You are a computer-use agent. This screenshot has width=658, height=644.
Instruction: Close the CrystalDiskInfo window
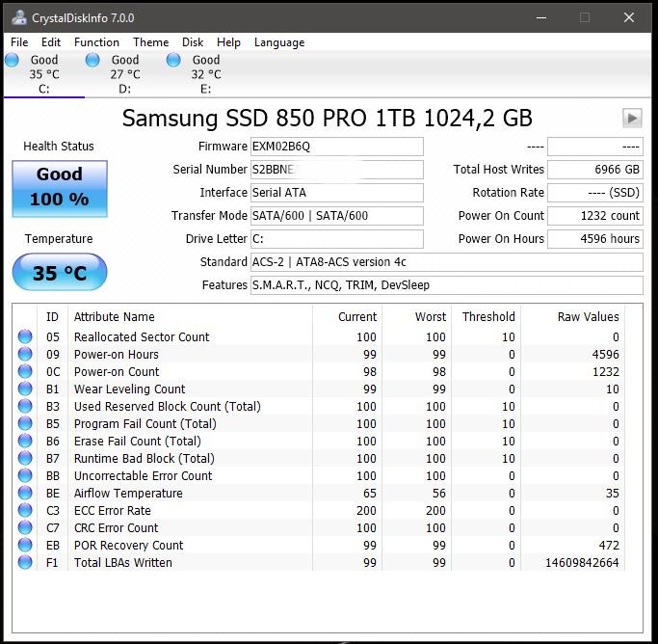629,17
